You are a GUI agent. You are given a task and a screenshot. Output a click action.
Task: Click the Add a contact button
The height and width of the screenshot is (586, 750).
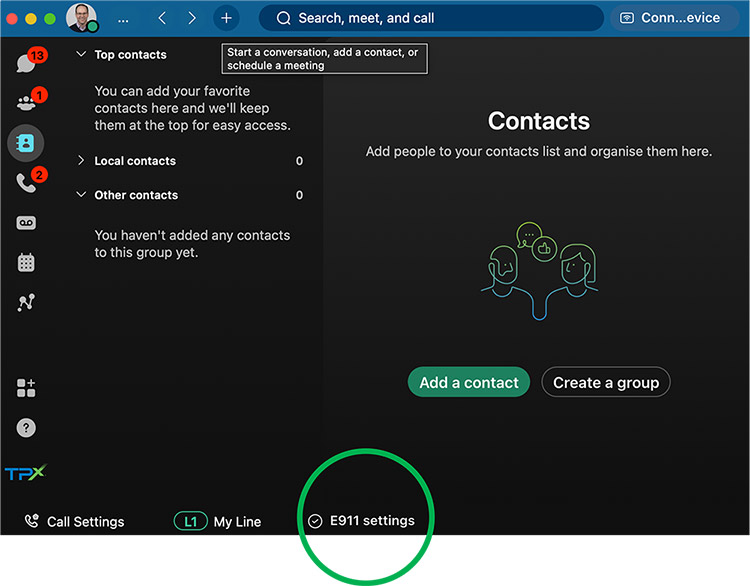tap(468, 382)
